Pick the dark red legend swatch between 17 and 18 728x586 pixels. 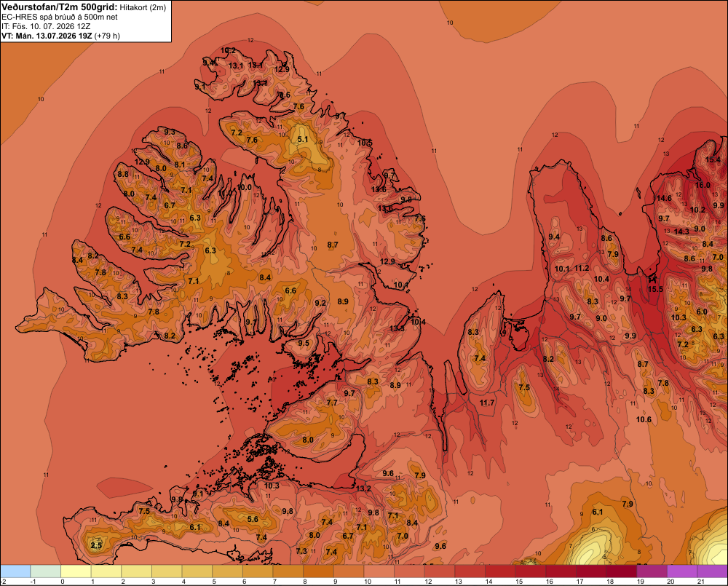(591, 571)
